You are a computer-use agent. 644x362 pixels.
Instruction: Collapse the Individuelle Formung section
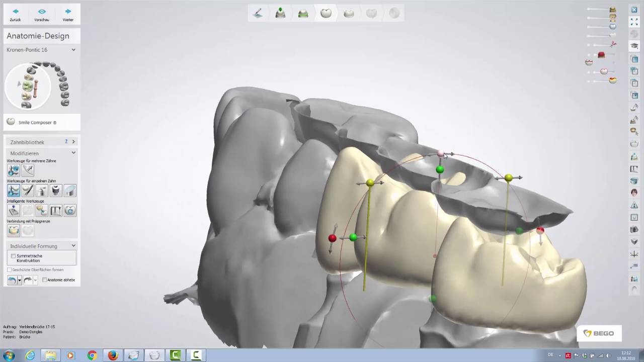[x=73, y=246]
